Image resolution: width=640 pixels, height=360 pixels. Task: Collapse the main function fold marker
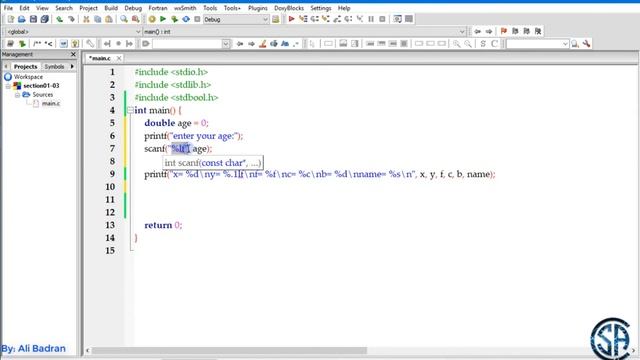(x=130, y=110)
